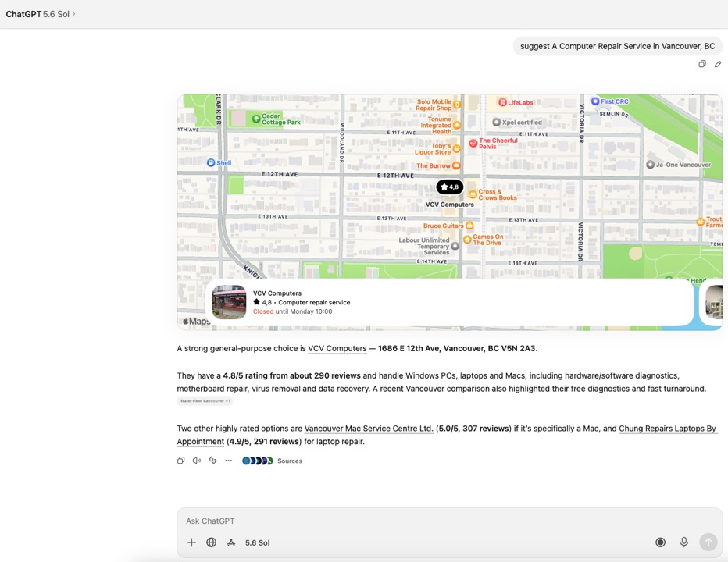Select LifeLabs map marker
This screenshot has width=728, height=562.
[502, 102]
